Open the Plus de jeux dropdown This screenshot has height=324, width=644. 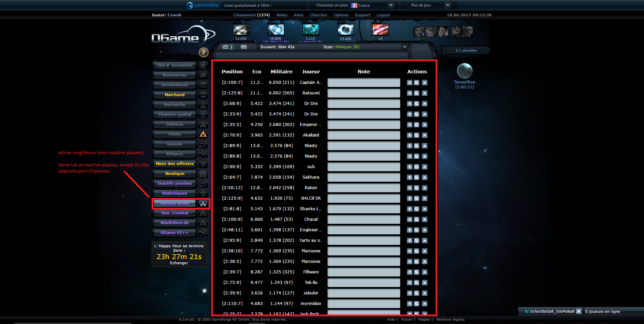click(x=429, y=5)
